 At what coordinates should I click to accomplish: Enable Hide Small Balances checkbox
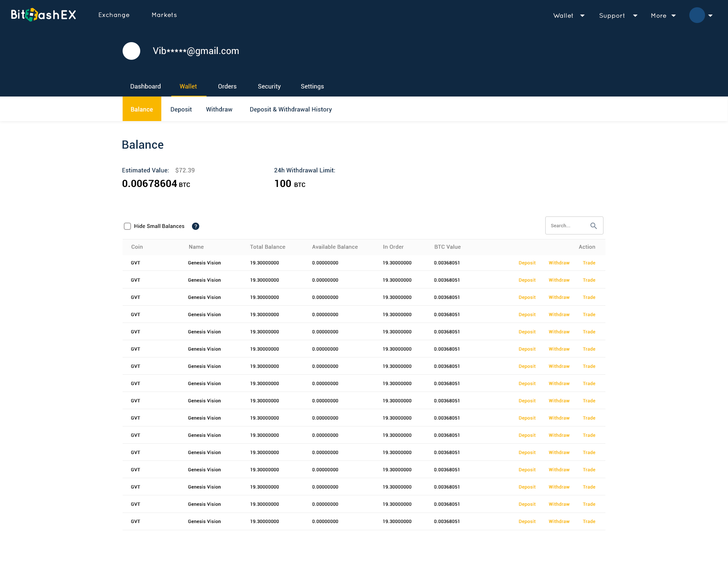(127, 226)
